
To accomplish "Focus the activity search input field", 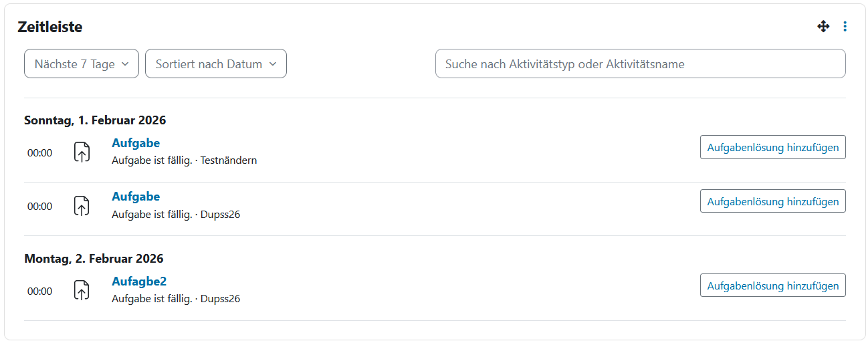I will coord(640,64).
